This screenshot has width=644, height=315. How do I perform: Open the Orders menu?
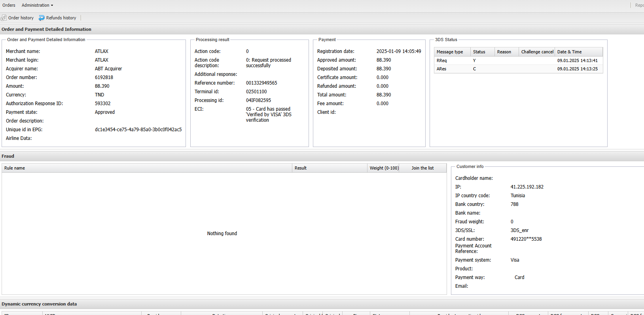pos(9,5)
